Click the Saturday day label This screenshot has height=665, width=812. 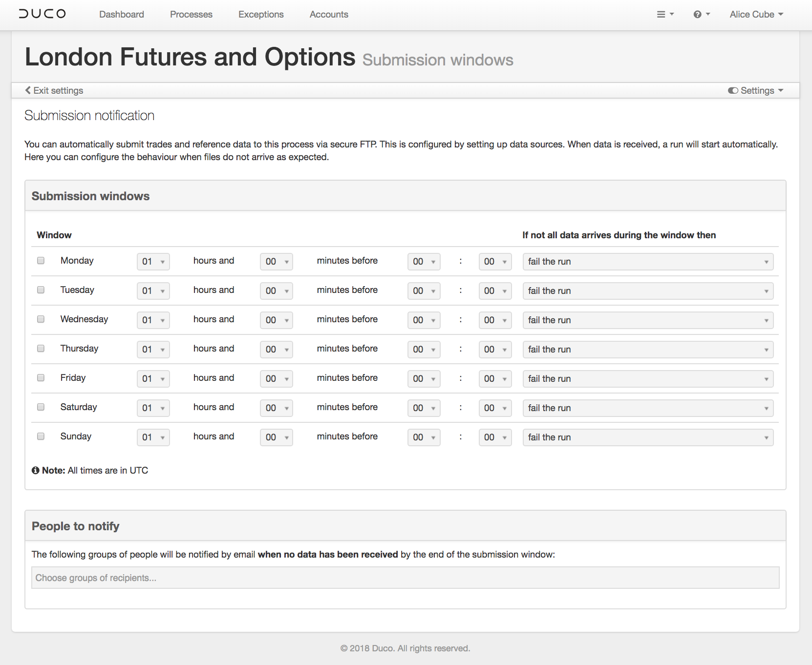79,407
